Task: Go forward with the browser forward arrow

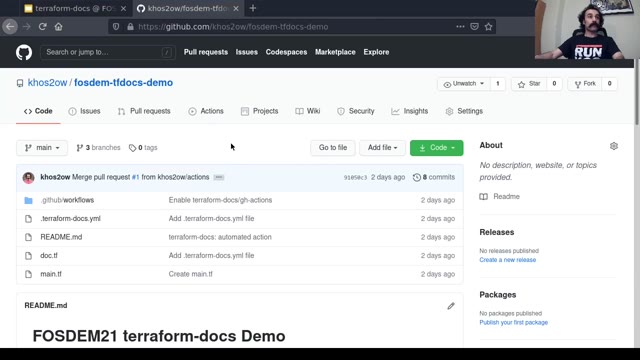Action: pos(27,27)
